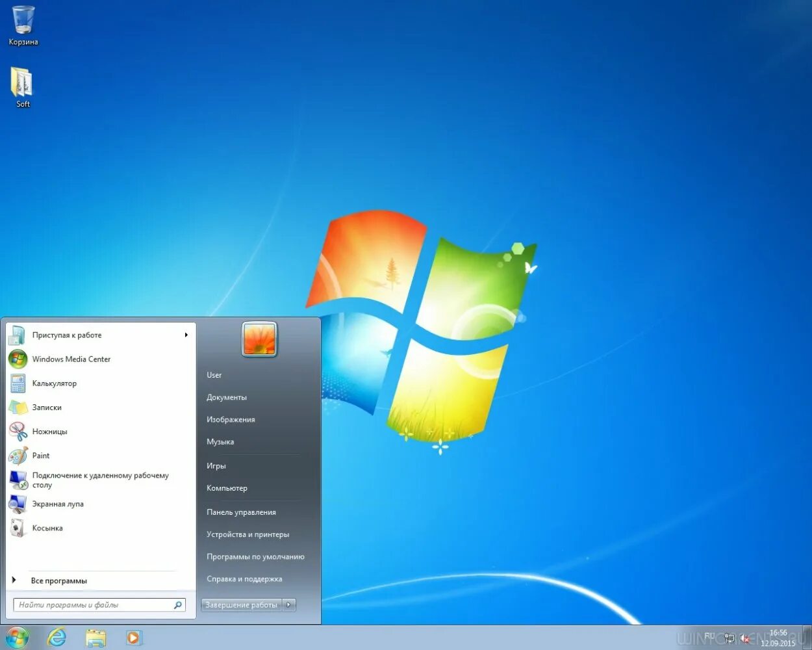Launch the Ножницы snipping tool
812x650 pixels.
48,431
